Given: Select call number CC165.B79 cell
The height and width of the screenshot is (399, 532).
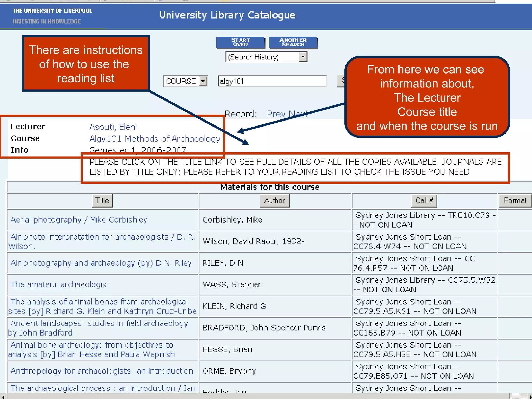Looking at the screenshot, I should (x=424, y=328).
